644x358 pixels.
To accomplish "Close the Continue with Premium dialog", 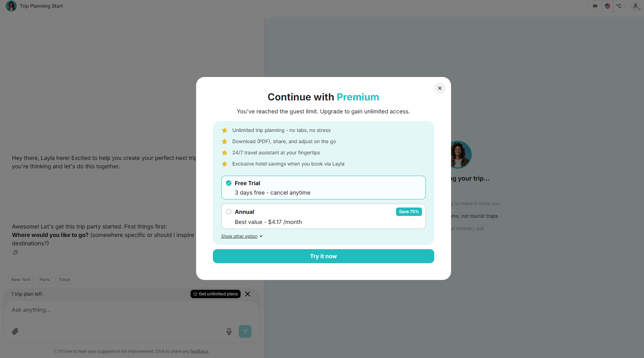I will (439, 88).
